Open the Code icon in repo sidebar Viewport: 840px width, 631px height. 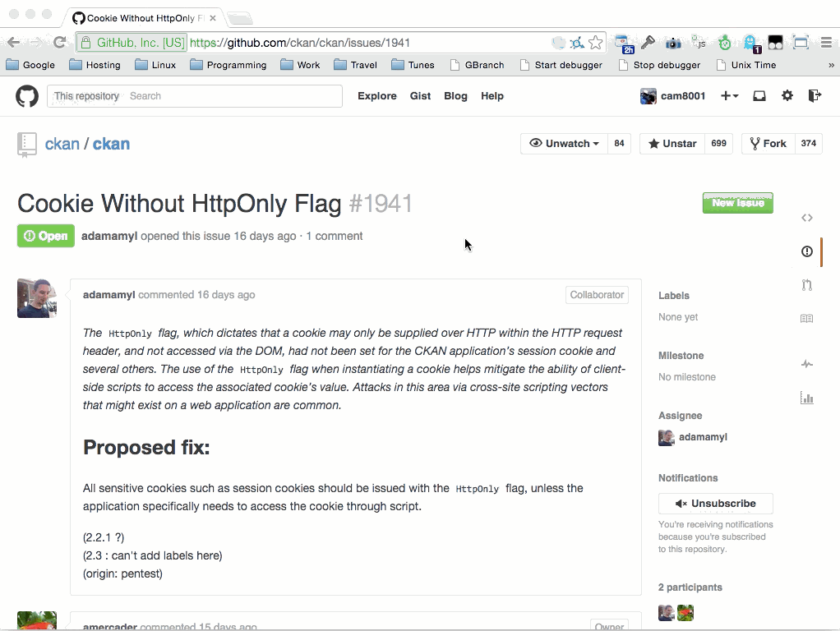pyautogui.click(x=807, y=218)
